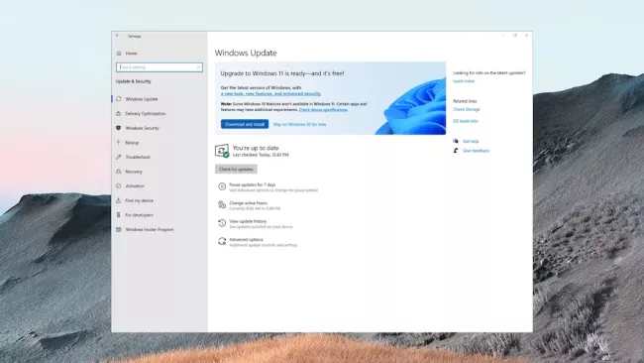
Task: Click the pause updates icon
Action: (x=222, y=186)
